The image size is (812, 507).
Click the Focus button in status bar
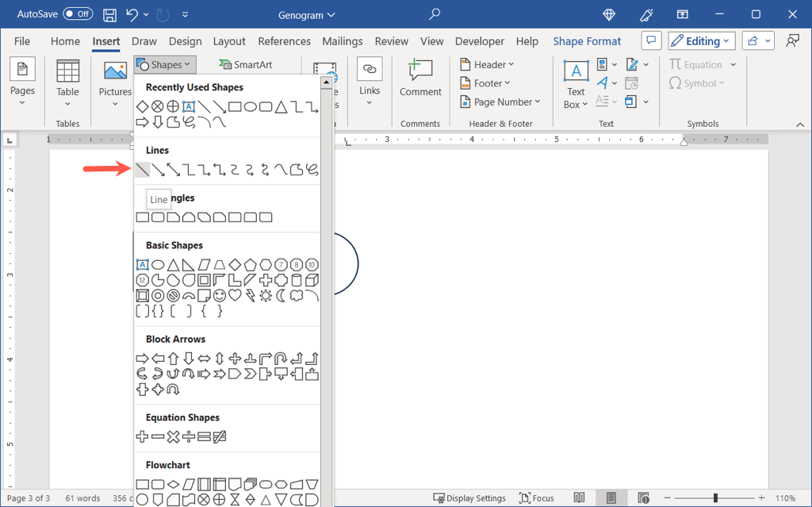point(537,498)
